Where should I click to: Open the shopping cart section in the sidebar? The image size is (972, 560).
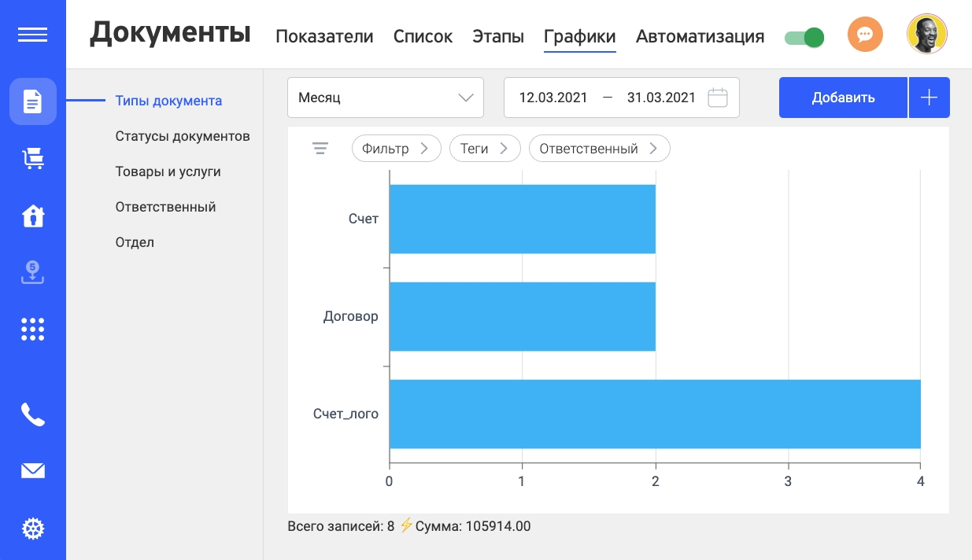point(32,158)
